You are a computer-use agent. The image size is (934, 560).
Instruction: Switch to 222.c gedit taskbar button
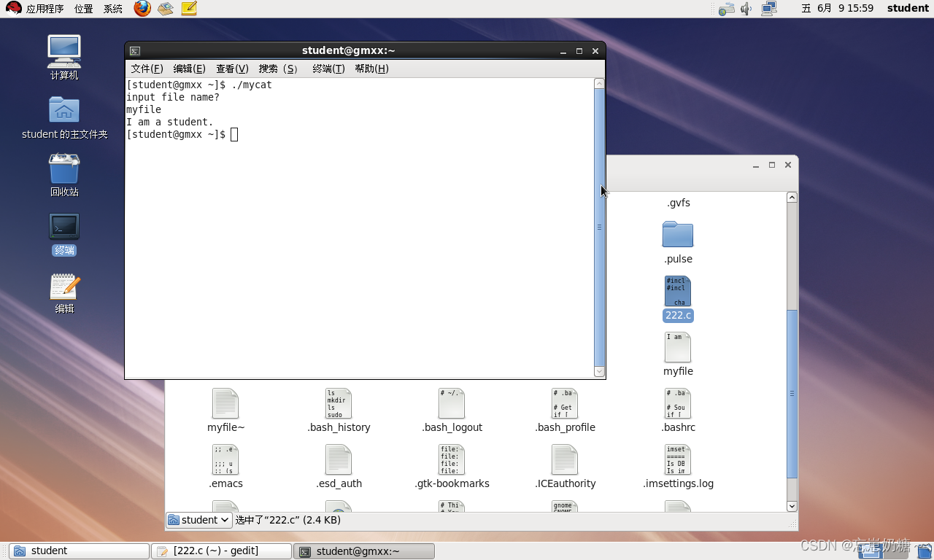point(221,551)
